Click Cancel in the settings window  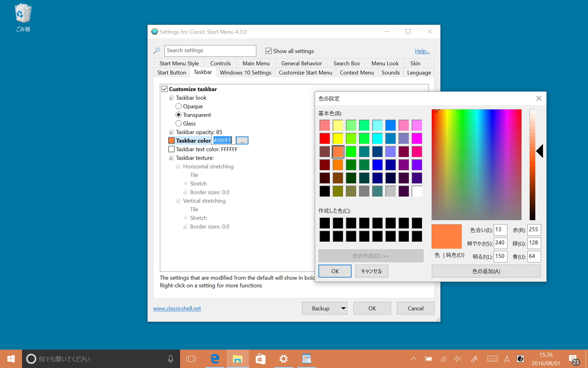416,308
